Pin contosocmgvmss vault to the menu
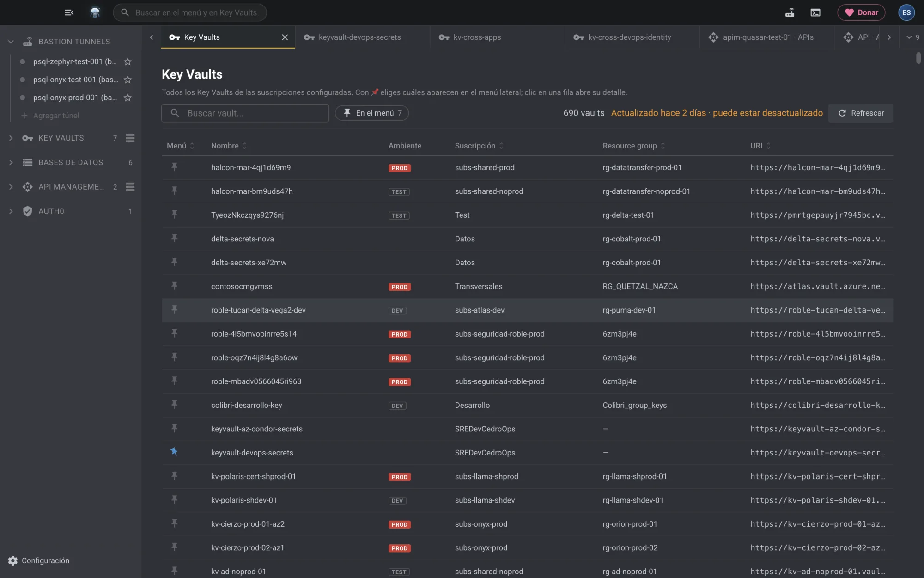The width and height of the screenshot is (924, 578). click(175, 286)
